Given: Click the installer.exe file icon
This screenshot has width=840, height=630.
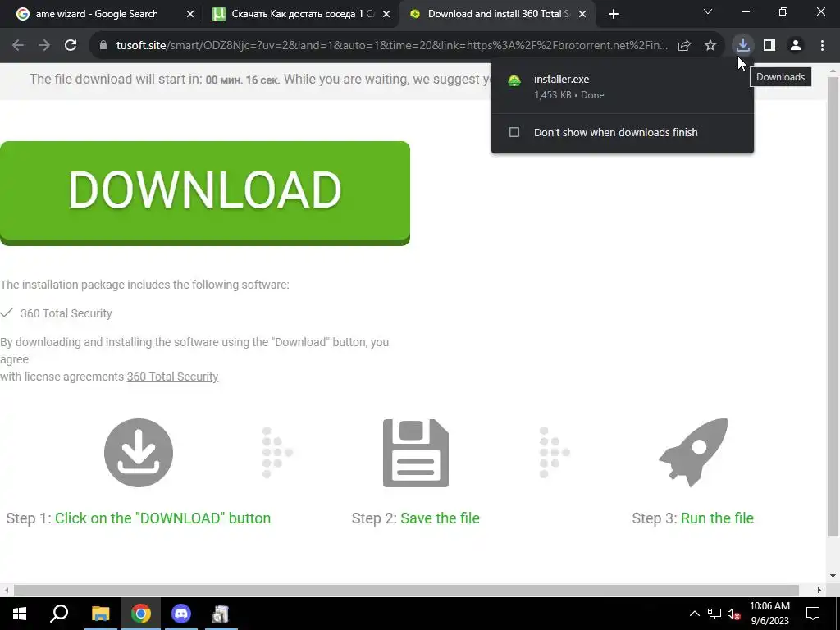Looking at the screenshot, I should tap(514, 81).
